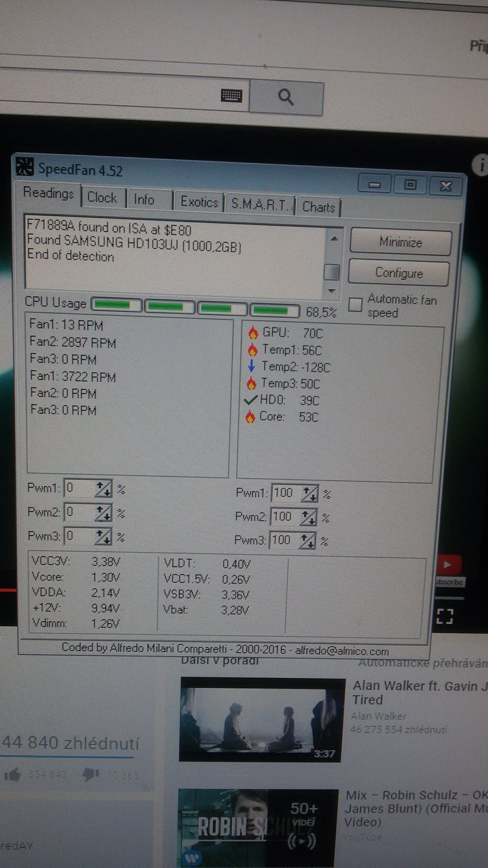Click the log box scroll down arrow
488x868 pixels.
pos(332,291)
